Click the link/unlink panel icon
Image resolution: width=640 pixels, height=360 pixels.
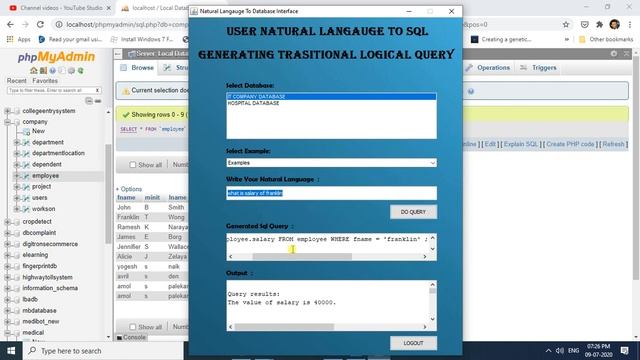coord(98,100)
